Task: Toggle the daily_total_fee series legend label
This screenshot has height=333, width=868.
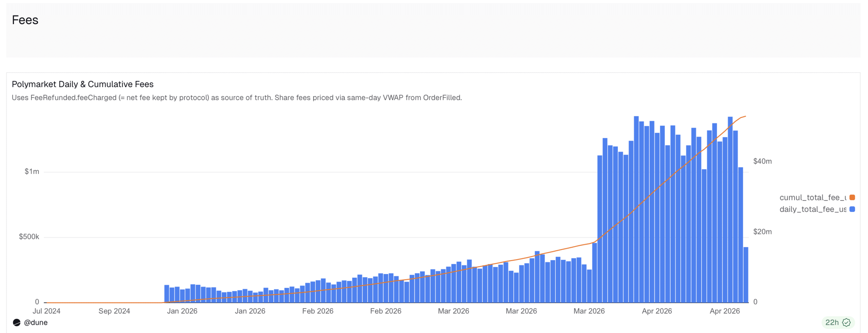Action: coord(813,209)
